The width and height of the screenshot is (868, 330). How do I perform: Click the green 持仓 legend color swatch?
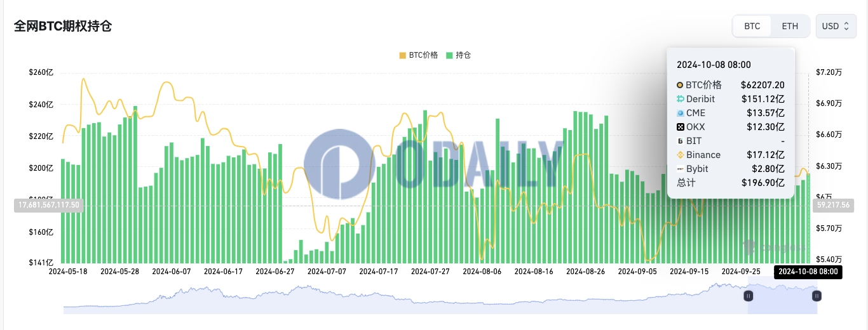[x=450, y=55]
